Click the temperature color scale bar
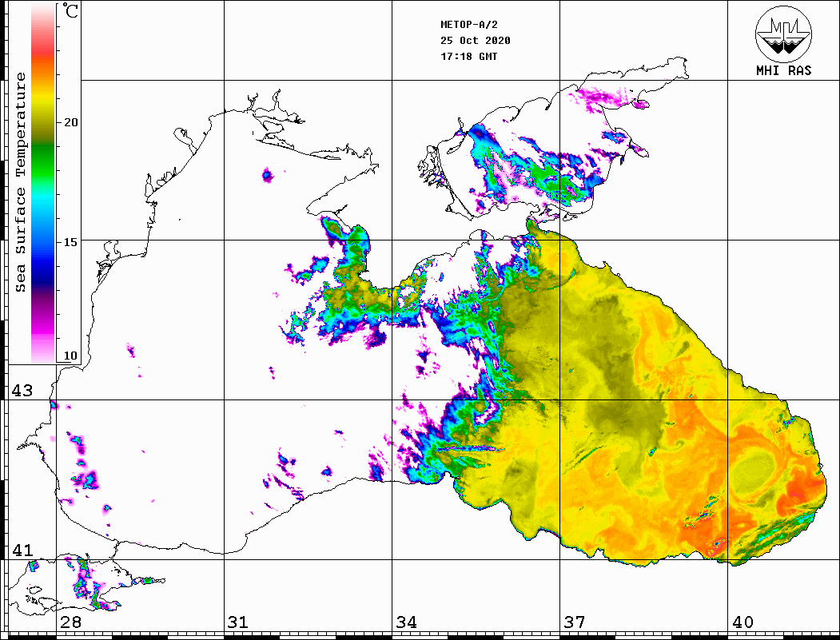Image resolution: width=840 pixels, height=640 pixels. pyautogui.click(x=43, y=183)
